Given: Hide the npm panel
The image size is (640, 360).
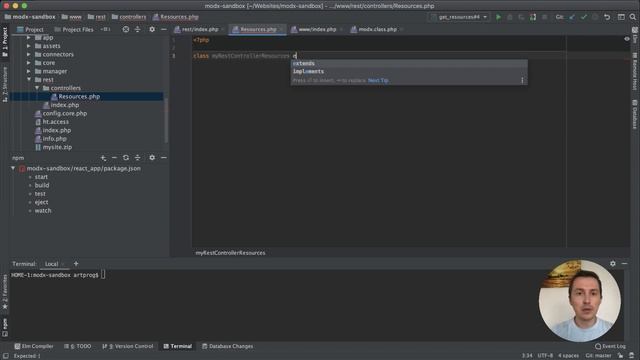Looking at the screenshot, I should click(164, 158).
